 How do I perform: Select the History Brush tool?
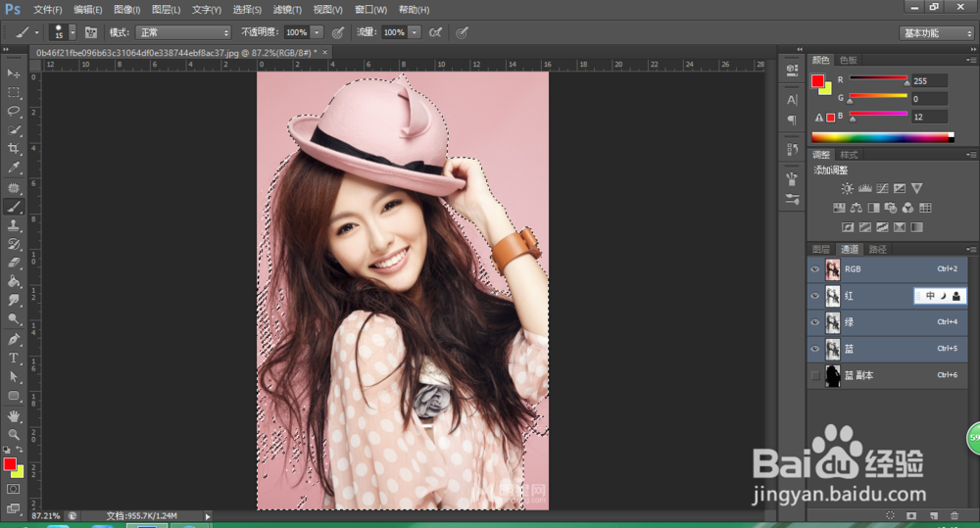coord(13,244)
